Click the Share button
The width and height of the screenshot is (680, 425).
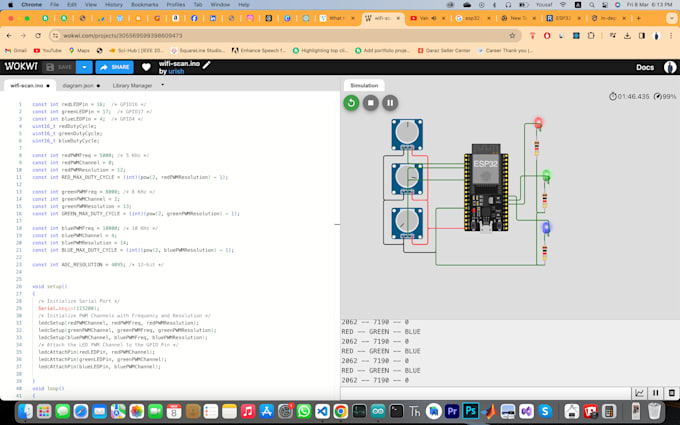point(115,67)
